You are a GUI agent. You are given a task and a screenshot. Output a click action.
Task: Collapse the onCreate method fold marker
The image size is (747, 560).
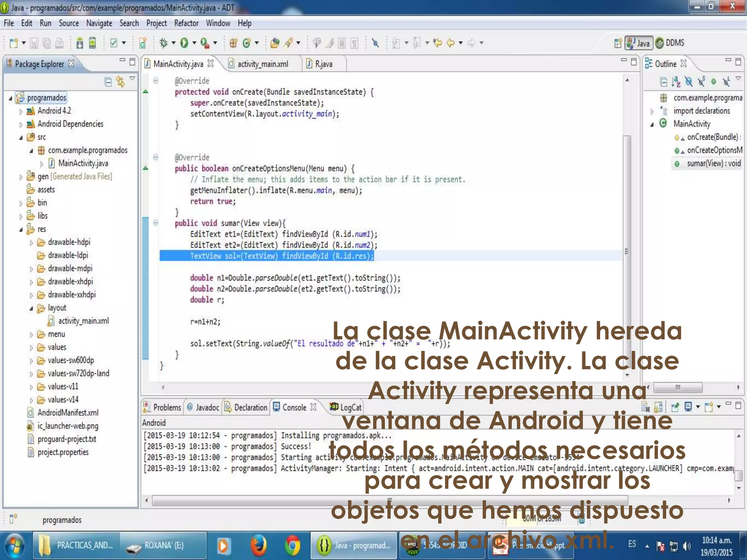coord(155,81)
